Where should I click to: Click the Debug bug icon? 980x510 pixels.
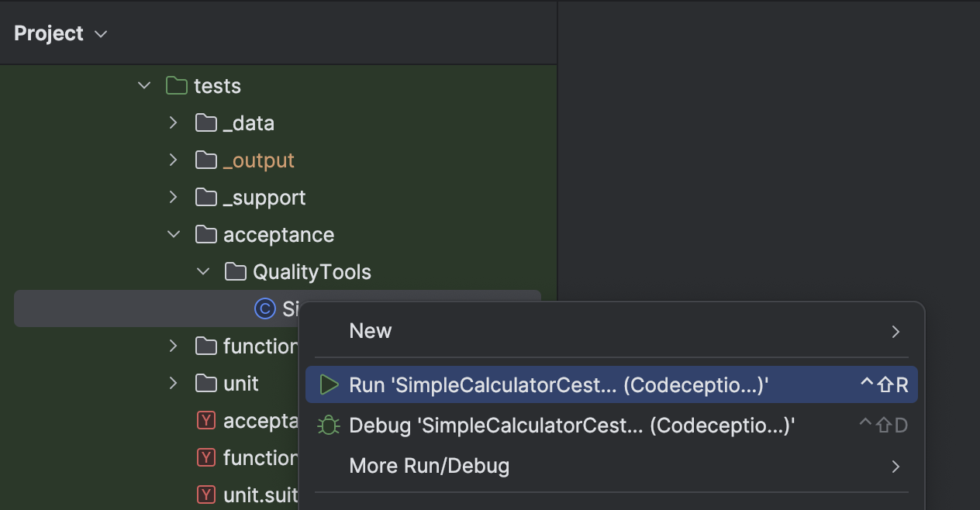coord(330,426)
